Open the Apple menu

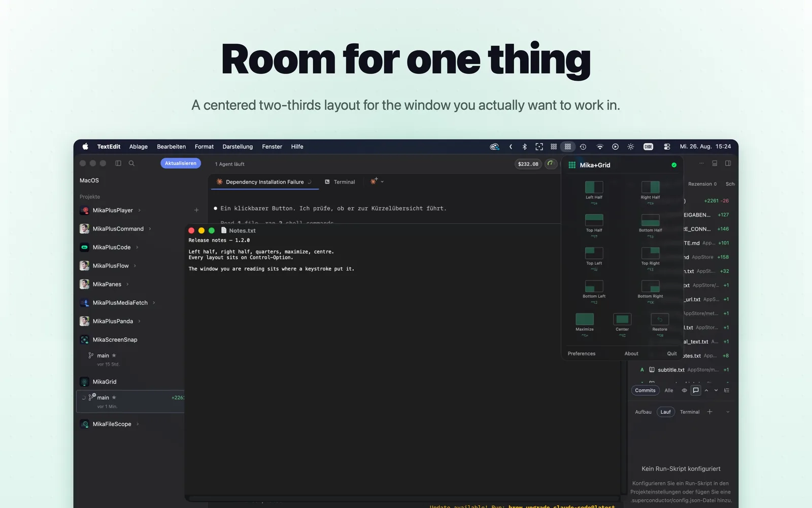tap(85, 147)
